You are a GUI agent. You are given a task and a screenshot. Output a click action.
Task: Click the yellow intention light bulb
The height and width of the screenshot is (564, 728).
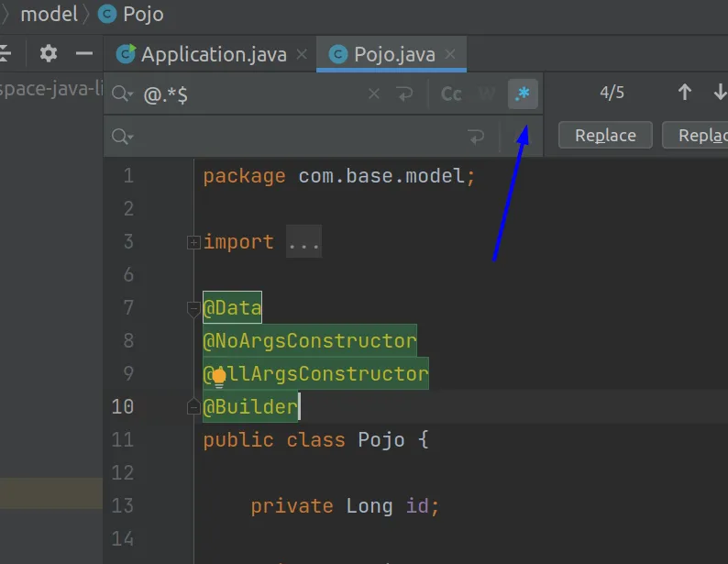(x=219, y=376)
